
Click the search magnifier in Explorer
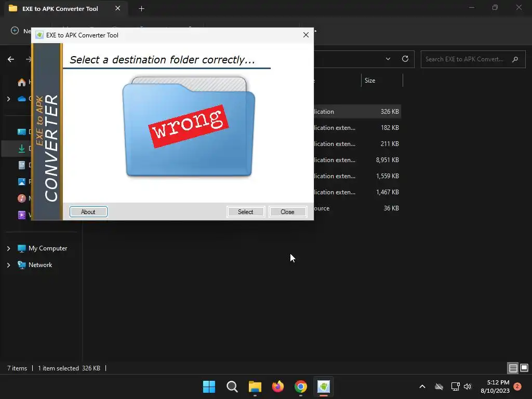point(515,59)
